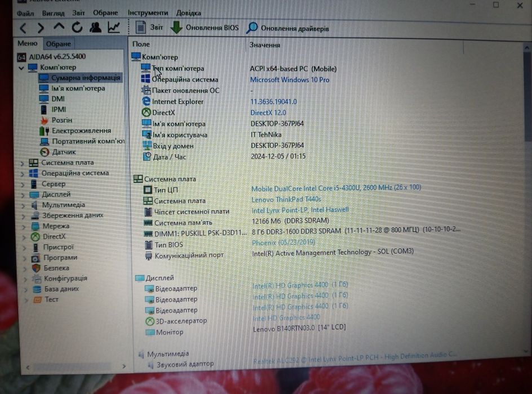
Task: Select Ім'я комп'ютера in the tree
Action: pos(72,88)
